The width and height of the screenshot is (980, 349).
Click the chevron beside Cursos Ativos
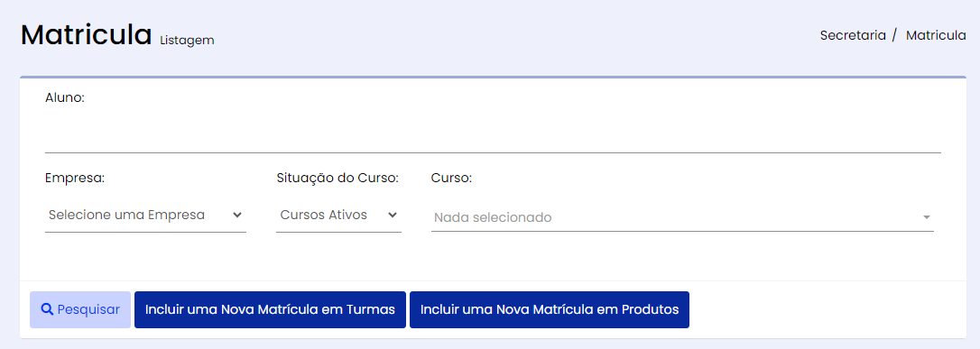pos(393,216)
